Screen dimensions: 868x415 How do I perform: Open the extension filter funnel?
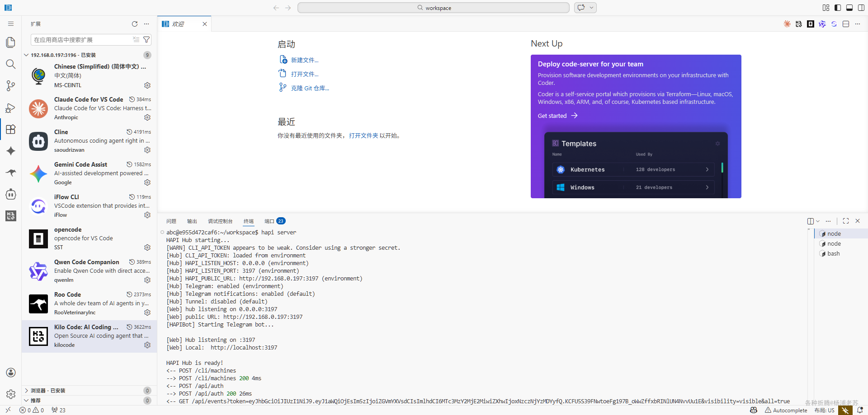tap(146, 40)
